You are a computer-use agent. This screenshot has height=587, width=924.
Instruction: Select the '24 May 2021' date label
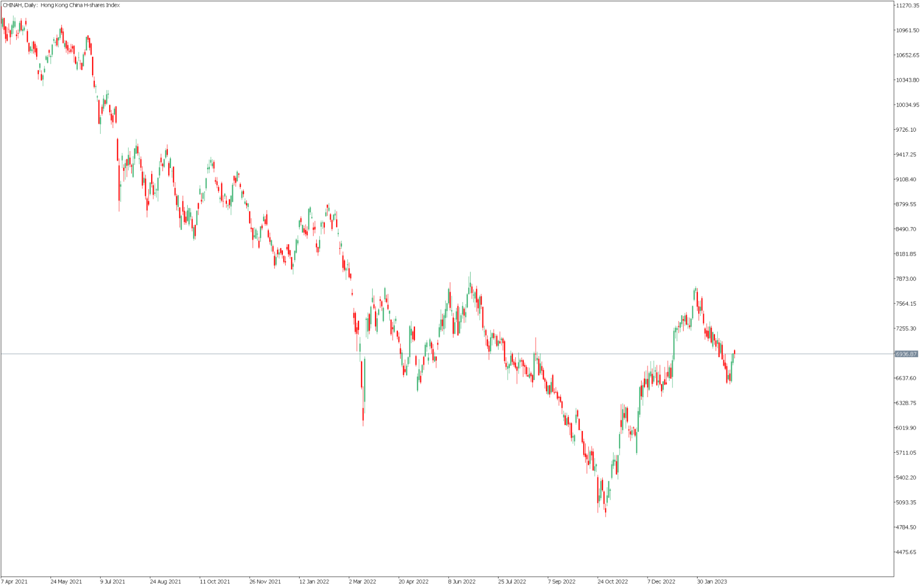click(66, 582)
